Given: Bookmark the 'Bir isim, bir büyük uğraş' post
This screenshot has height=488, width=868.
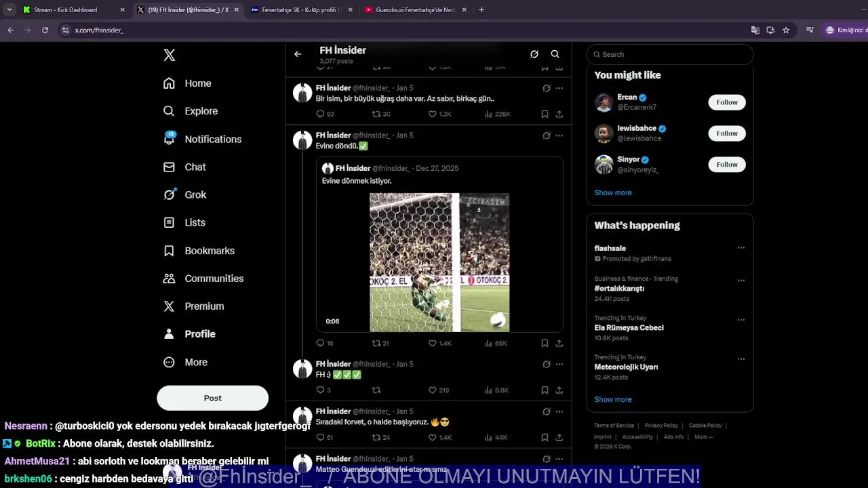Looking at the screenshot, I should coord(545,114).
